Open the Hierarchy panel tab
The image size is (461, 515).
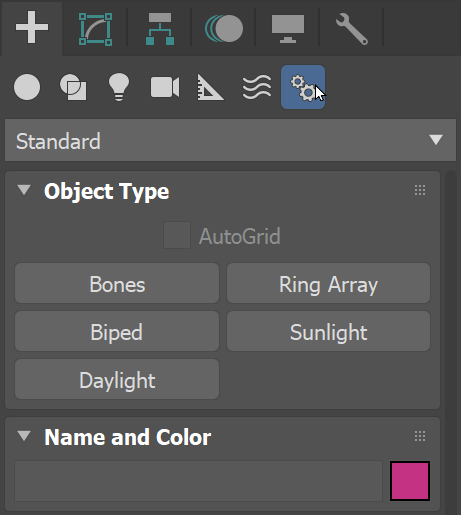tap(160, 29)
